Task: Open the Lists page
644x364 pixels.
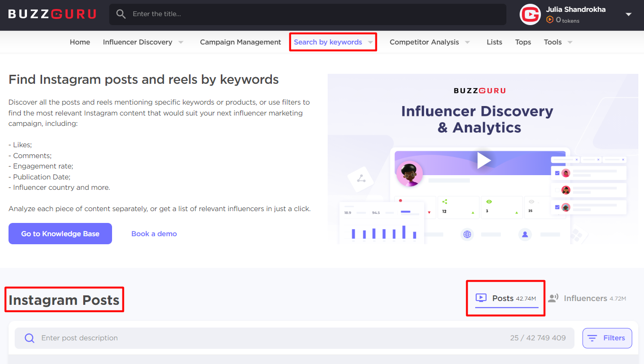Action: click(495, 42)
